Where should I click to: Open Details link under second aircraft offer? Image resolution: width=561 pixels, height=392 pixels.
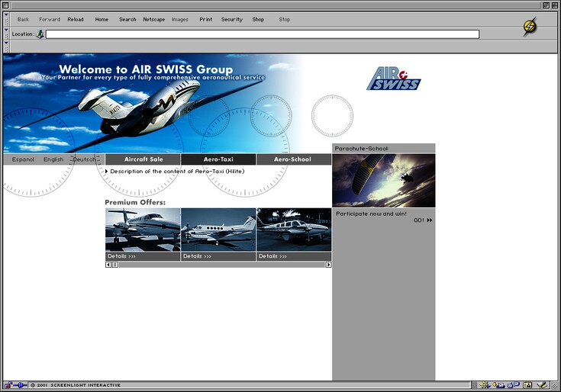(x=197, y=256)
